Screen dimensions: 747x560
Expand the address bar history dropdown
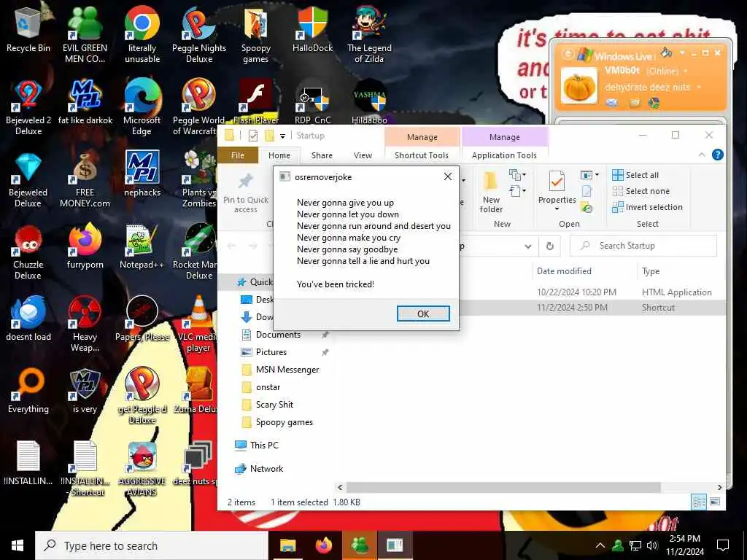(528, 246)
